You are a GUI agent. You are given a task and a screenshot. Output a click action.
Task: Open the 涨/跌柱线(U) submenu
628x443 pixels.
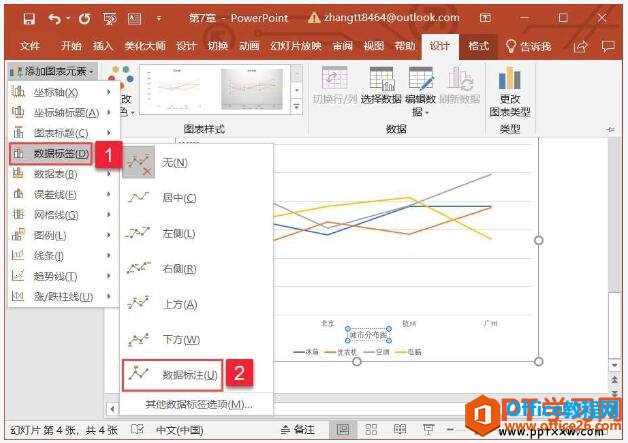click(62, 296)
